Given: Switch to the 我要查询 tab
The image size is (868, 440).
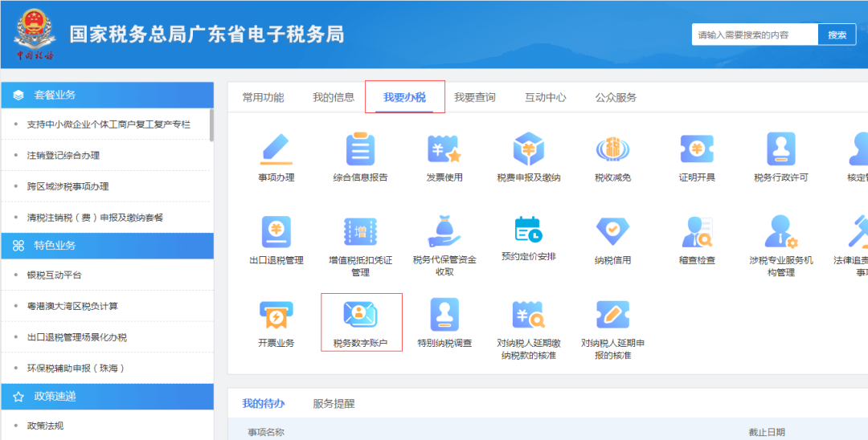Looking at the screenshot, I should (475, 98).
